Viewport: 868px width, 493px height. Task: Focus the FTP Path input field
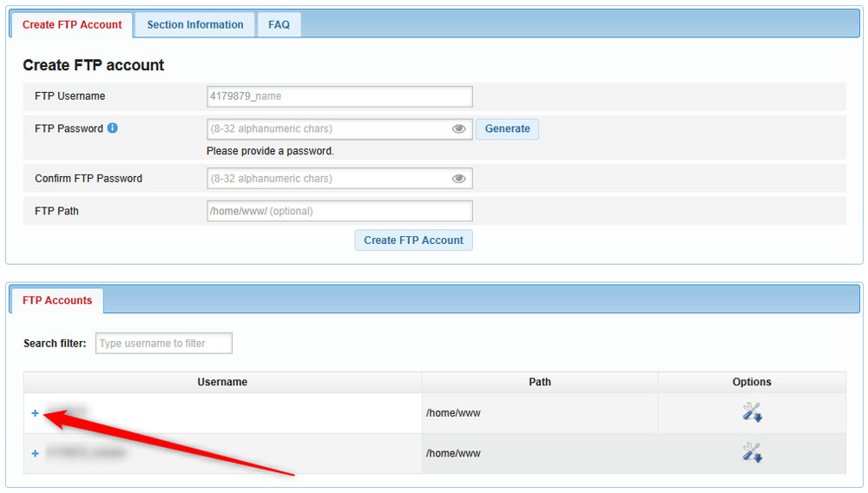coord(339,211)
